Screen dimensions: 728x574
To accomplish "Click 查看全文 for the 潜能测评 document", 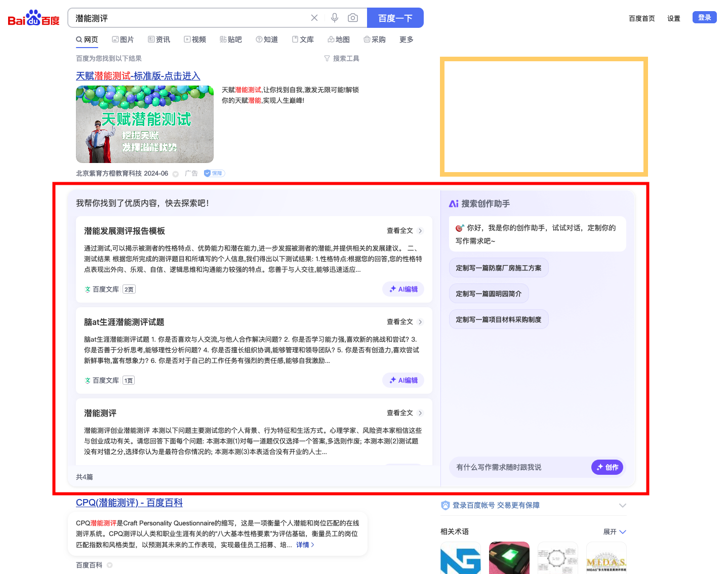I will point(405,413).
